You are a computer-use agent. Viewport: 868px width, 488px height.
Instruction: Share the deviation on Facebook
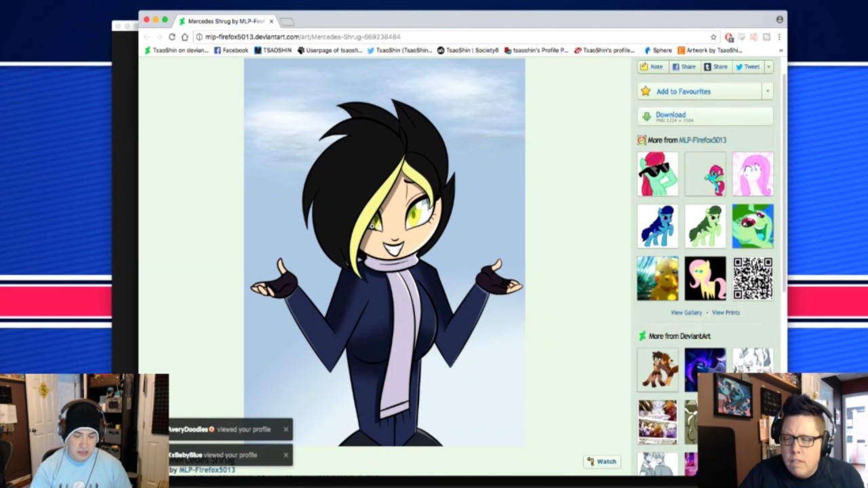pyautogui.click(x=684, y=66)
